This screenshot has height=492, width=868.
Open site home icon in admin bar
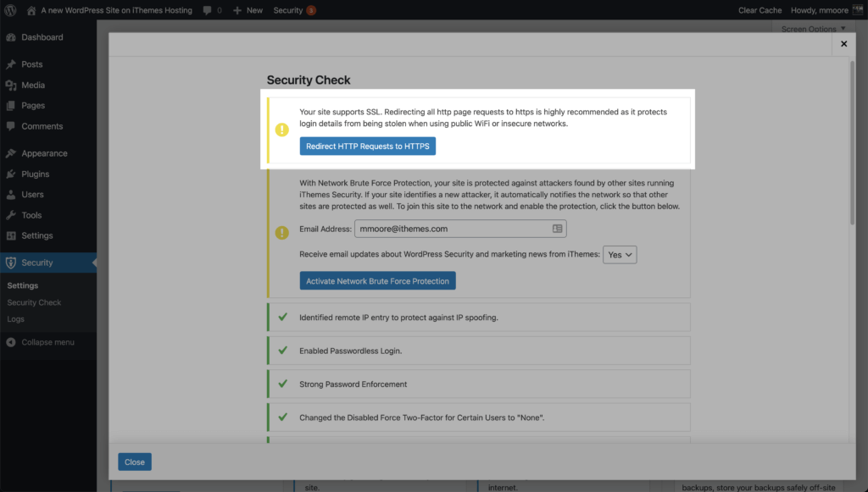pos(31,10)
